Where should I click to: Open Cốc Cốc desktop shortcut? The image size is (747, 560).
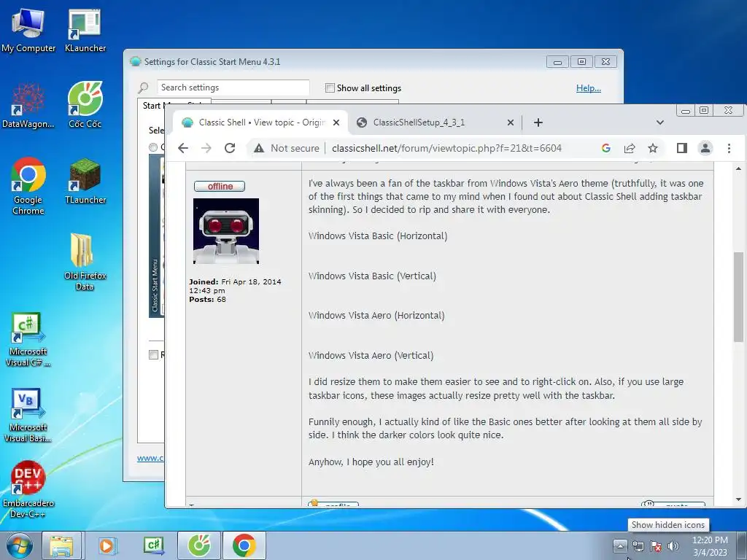[85, 106]
